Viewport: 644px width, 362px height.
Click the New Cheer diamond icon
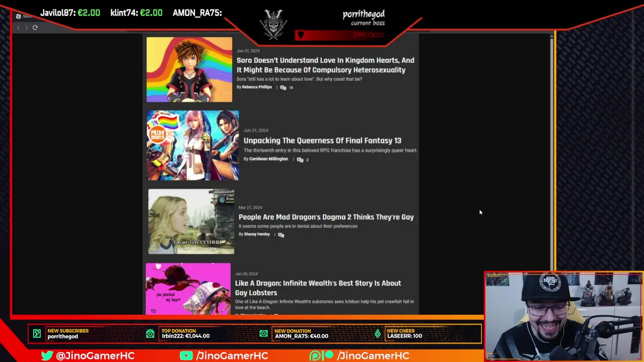pos(377,333)
